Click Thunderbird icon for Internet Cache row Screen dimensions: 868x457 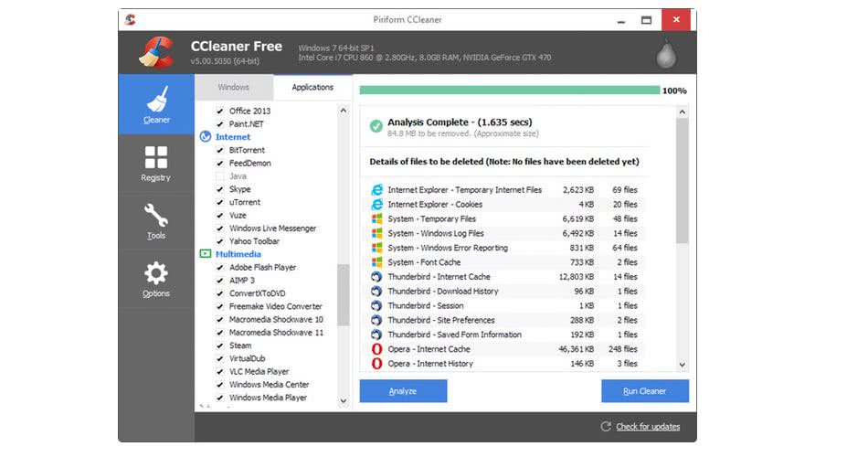[376, 276]
